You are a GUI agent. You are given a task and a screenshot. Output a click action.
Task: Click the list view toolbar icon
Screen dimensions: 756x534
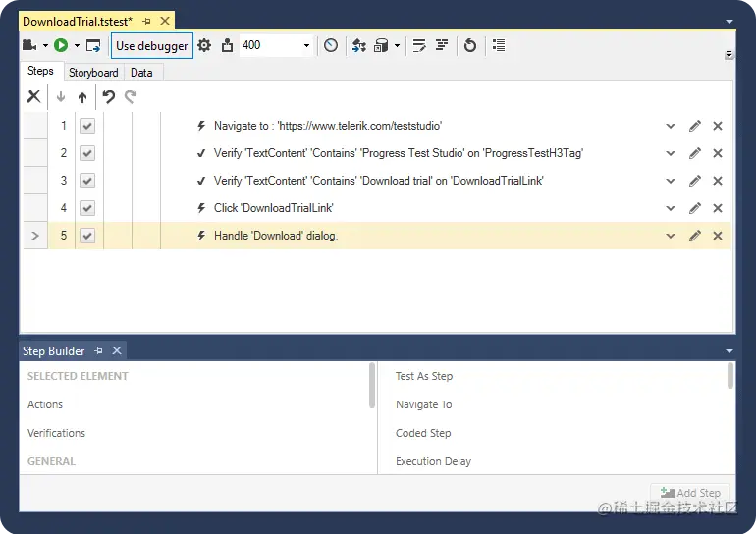(x=499, y=45)
